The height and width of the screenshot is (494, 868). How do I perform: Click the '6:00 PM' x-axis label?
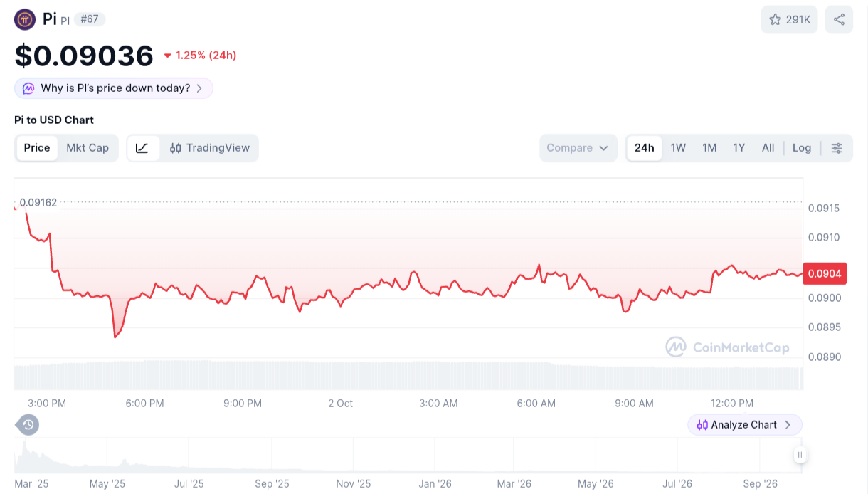pyautogui.click(x=145, y=403)
